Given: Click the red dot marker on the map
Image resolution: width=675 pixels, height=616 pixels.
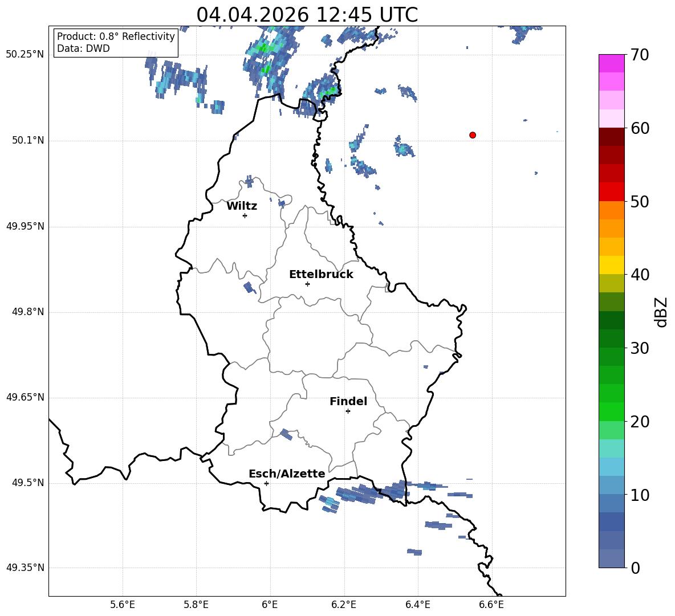Looking at the screenshot, I should click(x=473, y=135).
